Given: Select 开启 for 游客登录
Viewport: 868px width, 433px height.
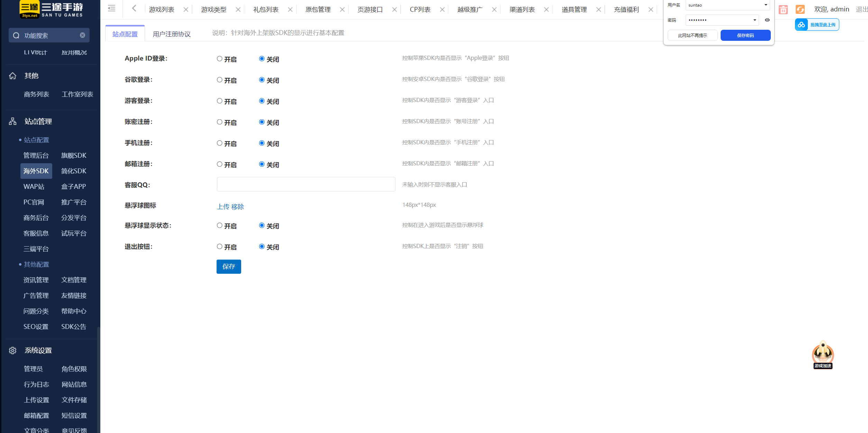Looking at the screenshot, I should pyautogui.click(x=219, y=101).
